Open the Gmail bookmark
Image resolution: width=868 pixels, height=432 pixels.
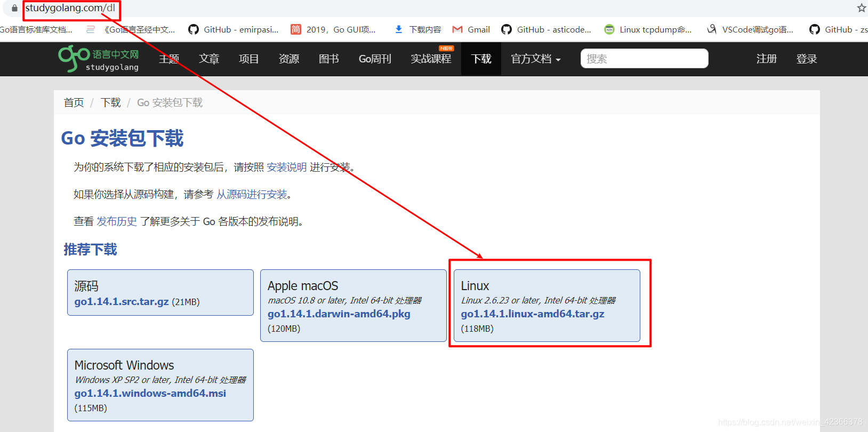tap(471, 29)
